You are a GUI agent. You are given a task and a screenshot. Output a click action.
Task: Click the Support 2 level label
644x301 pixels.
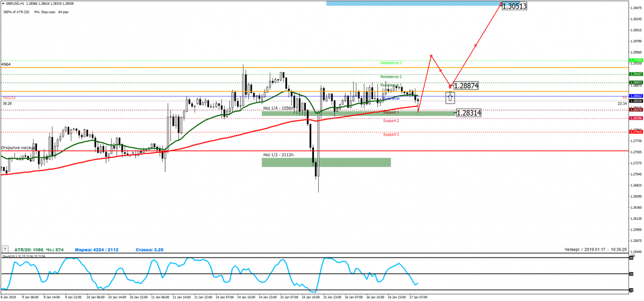pos(391,121)
